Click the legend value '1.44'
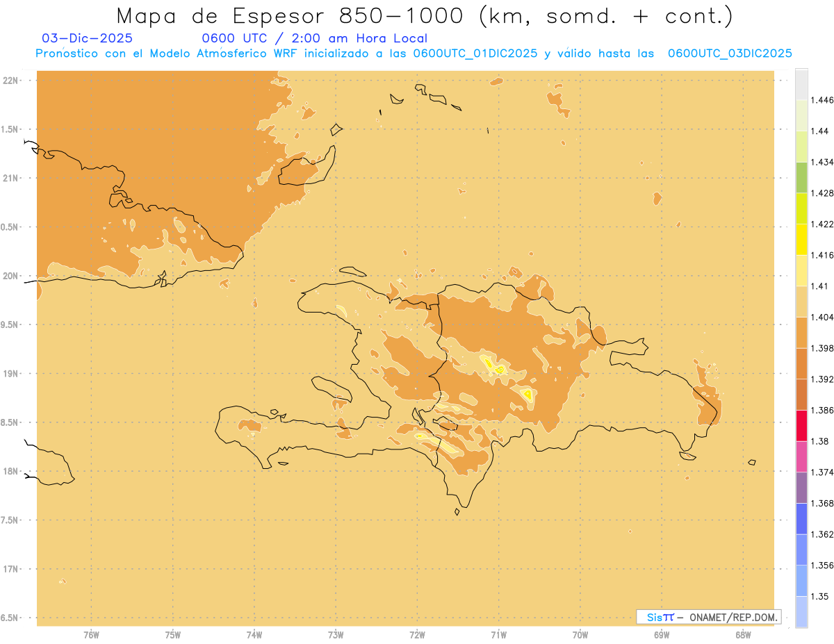This screenshot has width=834, height=644. point(820,131)
